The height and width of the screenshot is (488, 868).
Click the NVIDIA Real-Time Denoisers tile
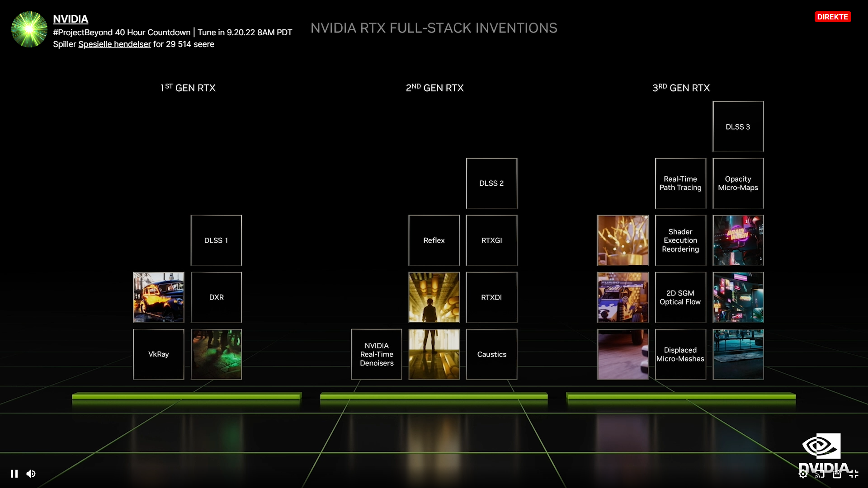(377, 354)
